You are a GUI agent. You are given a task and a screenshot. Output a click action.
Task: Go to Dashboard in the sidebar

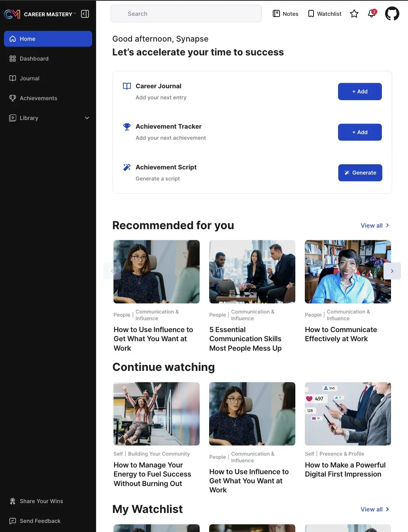(x=48, y=59)
